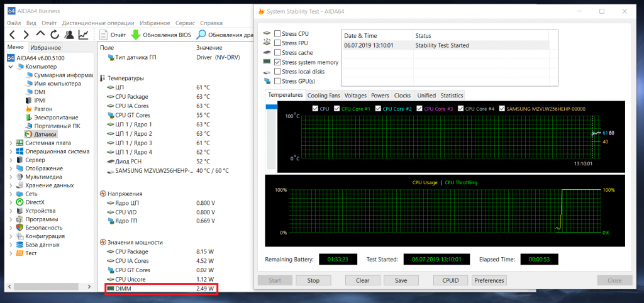
Task: Enable the Stress CPU checkbox
Action: pyautogui.click(x=277, y=33)
